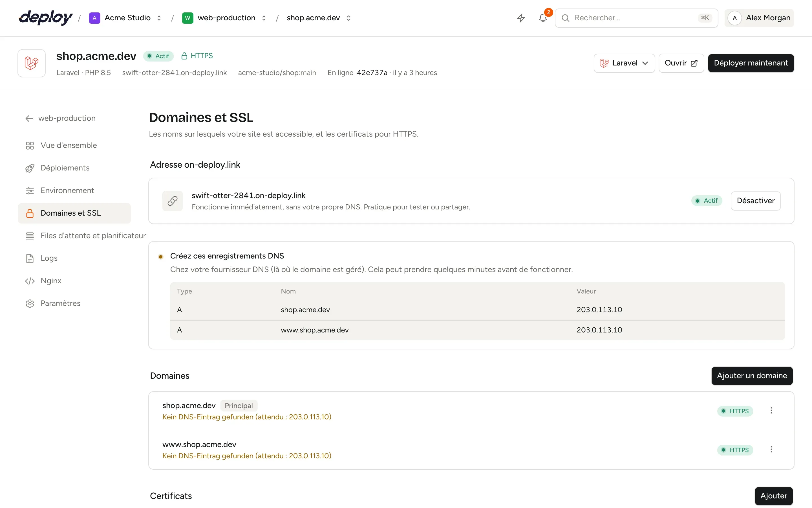The width and height of the screenshot is (812, 508).
Task: Click the deploy logo
Action: point(46,17)
